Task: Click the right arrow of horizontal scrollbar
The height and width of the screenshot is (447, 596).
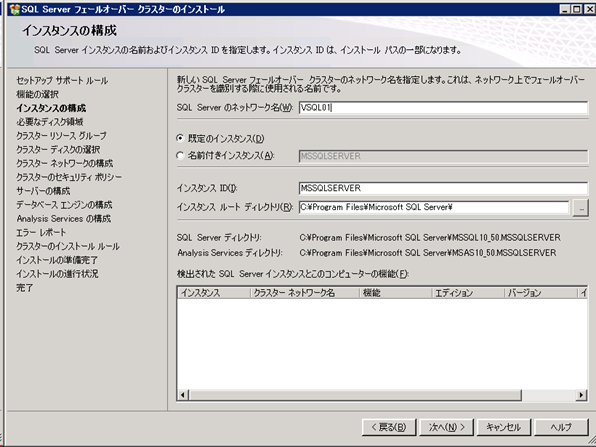Action: coord(581,395)
